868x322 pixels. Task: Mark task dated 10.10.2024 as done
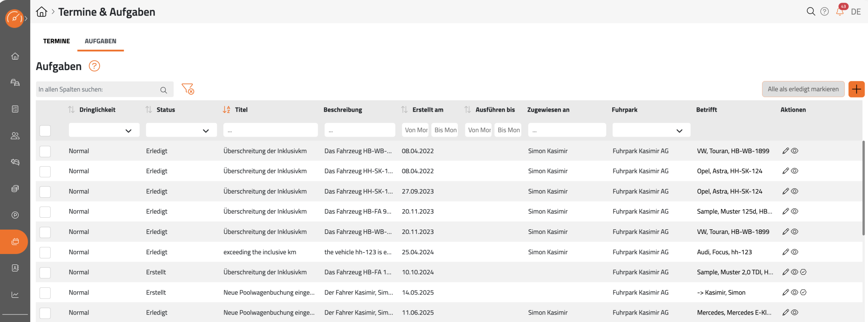click(x=803, y=272)
